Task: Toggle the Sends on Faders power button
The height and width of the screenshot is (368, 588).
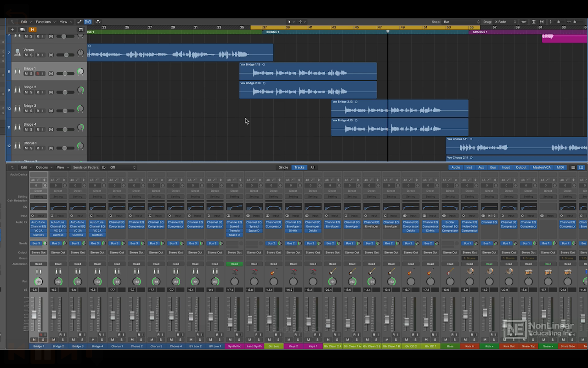Action: [104, 167]
